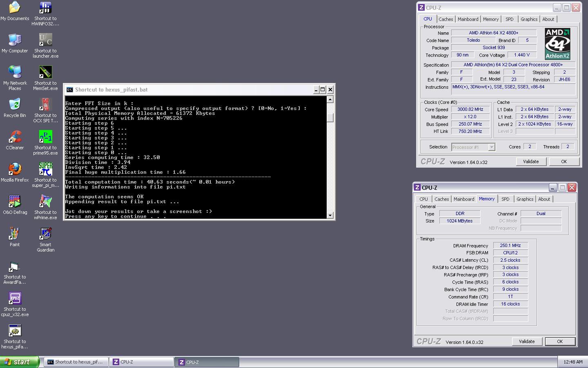Activate first CPU-Z taskbar button
This screenshot has height=368, width=588.
click(141, 362)
